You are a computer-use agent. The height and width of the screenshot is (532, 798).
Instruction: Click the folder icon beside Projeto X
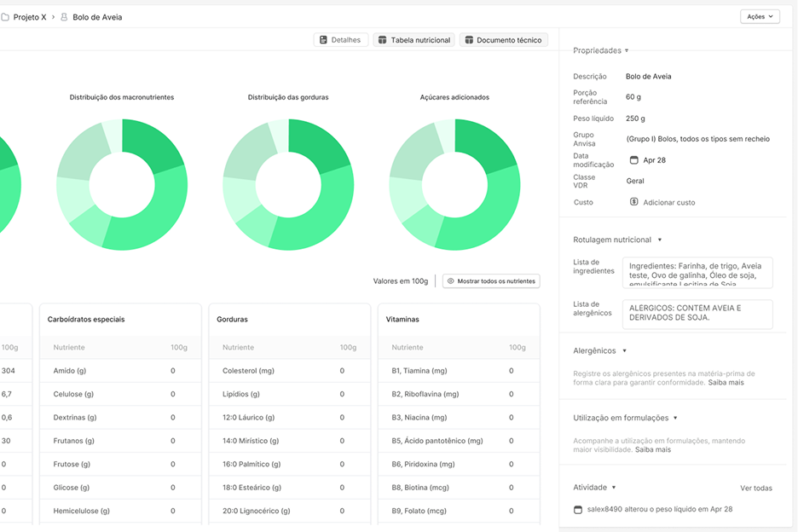point(5,17)
